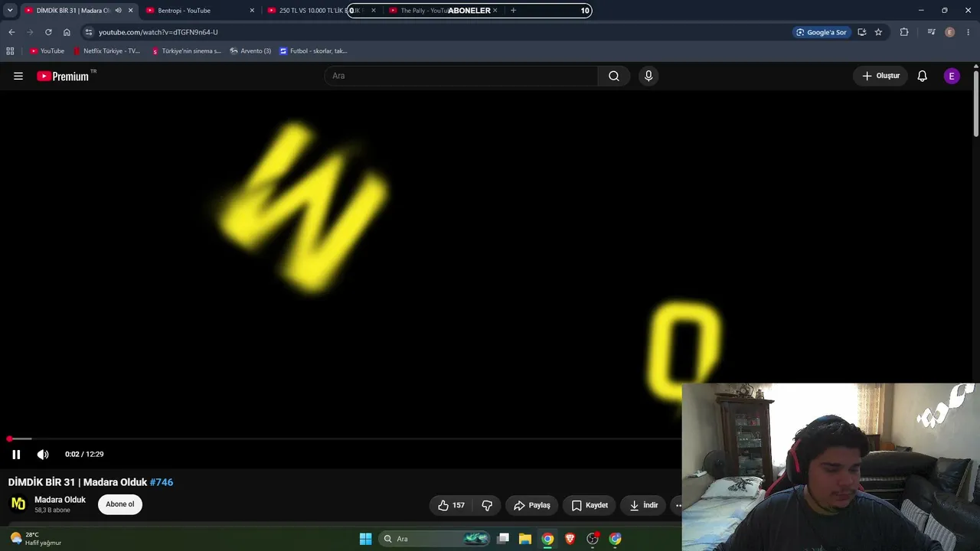Screen dimensions: 980x551
Task: Open Task View on the taskbar
Action: pos(503,539)
